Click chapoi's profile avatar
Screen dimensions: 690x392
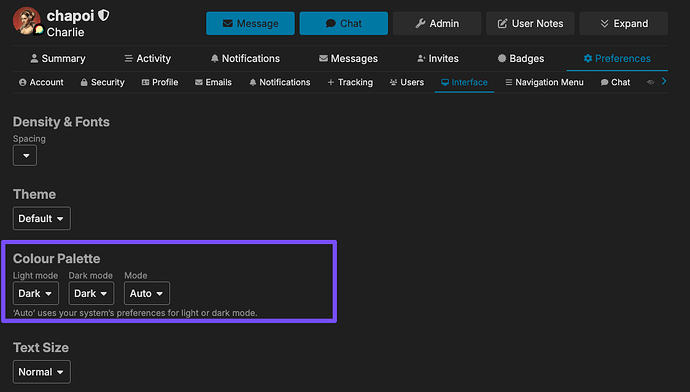point(26,21)
